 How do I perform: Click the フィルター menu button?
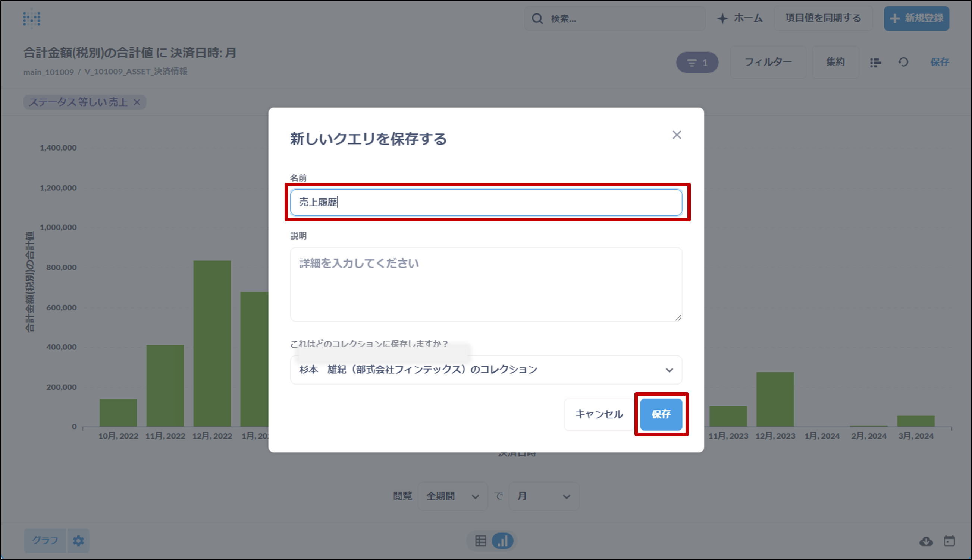pyautogui.click(x=768, y=62)
